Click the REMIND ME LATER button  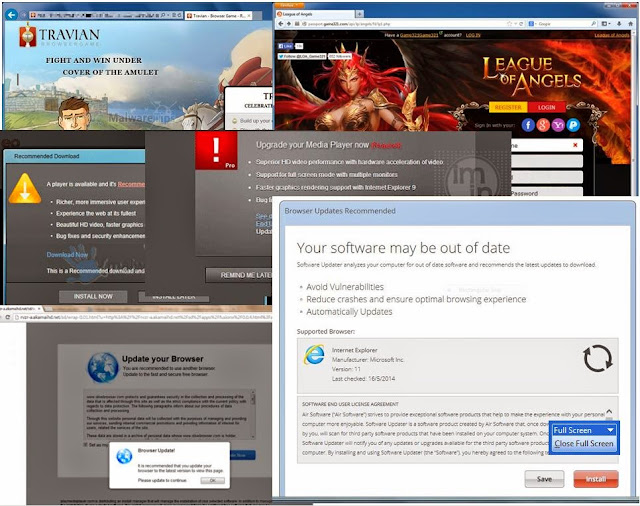click(x=239, y=275)
